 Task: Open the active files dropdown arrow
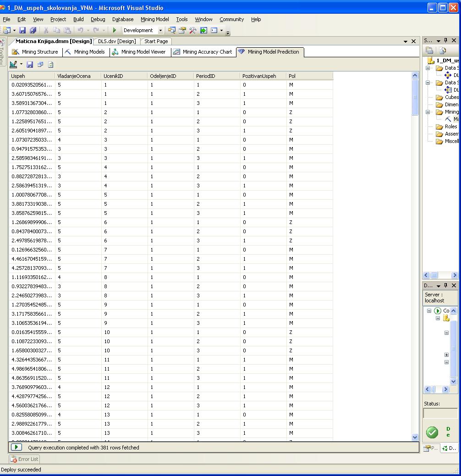[x=406, y=41]
